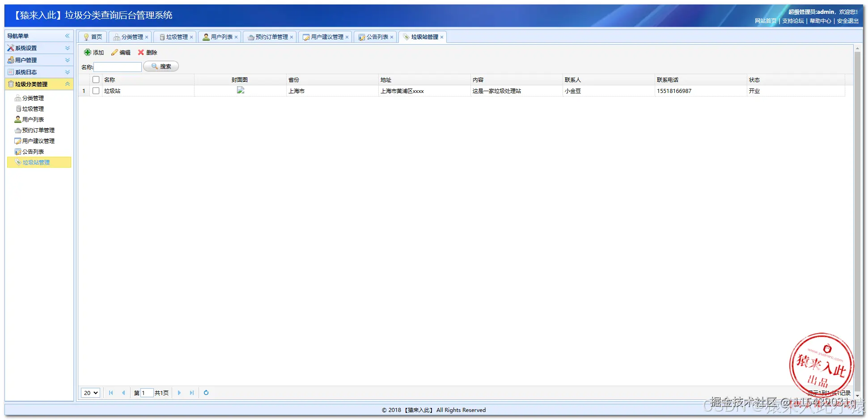Click the broken cover image in 垃圾站 row
The width and height of the screenshot is (868, 420).
241,90
